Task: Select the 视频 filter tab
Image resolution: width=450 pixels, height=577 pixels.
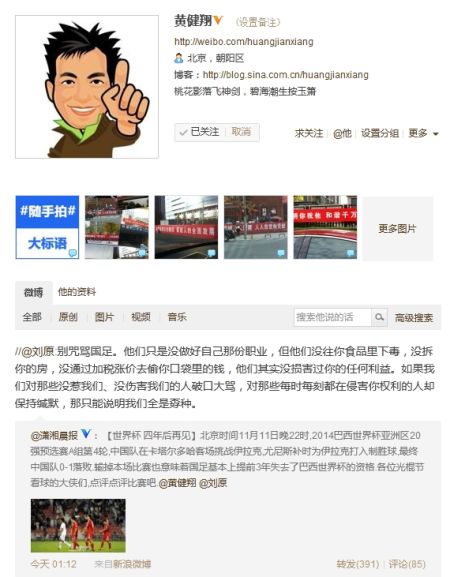Action: tap(141, 317)
